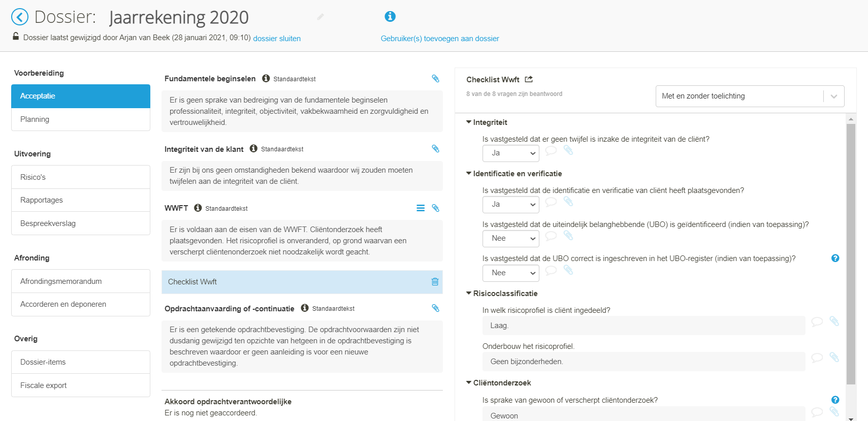Open answer dropdown for integriteit van de cliënt
The width and height of the screenshot is (868, 421).
click(x=510, y=153)
